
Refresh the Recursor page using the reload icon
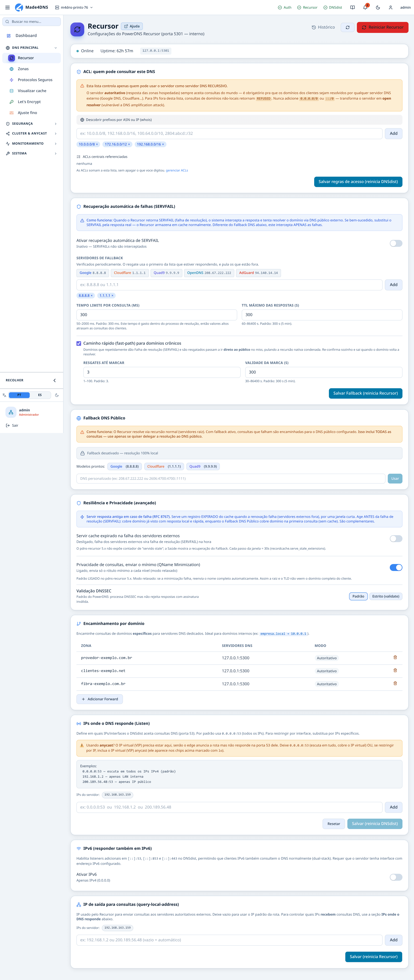pos(348,27)
